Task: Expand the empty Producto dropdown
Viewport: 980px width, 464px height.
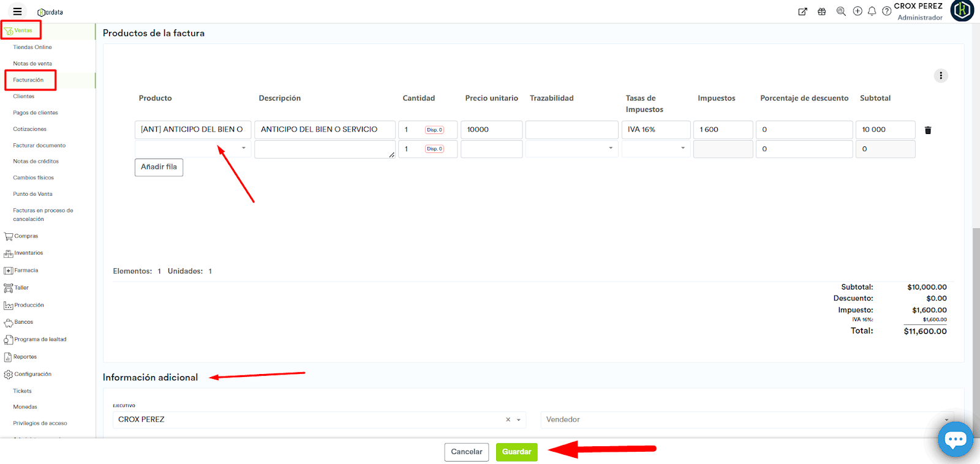Action: (243, 149)
